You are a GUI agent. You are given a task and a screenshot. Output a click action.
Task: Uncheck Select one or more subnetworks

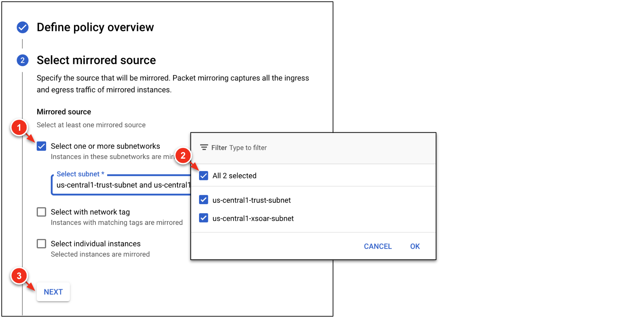pos(42,146)
